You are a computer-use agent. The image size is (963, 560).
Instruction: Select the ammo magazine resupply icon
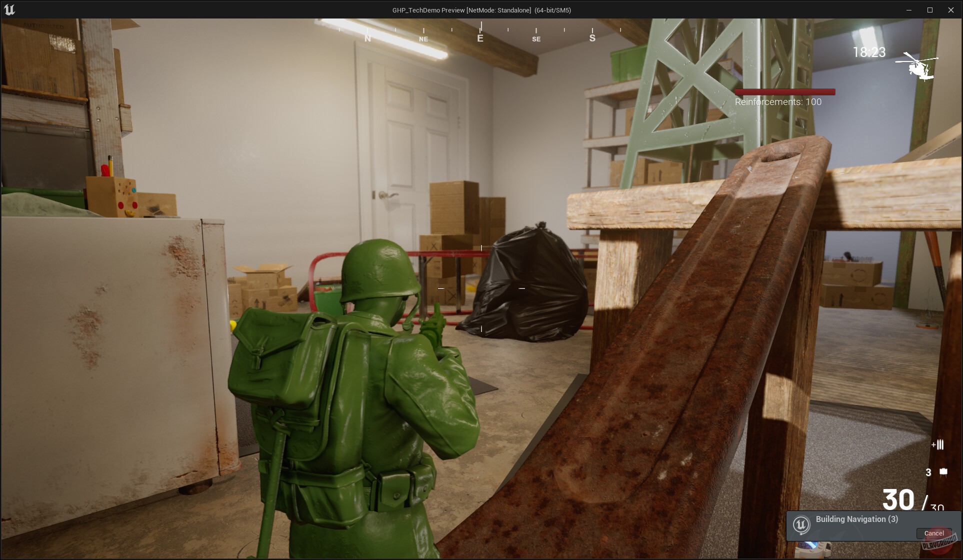tap(939, 444)
